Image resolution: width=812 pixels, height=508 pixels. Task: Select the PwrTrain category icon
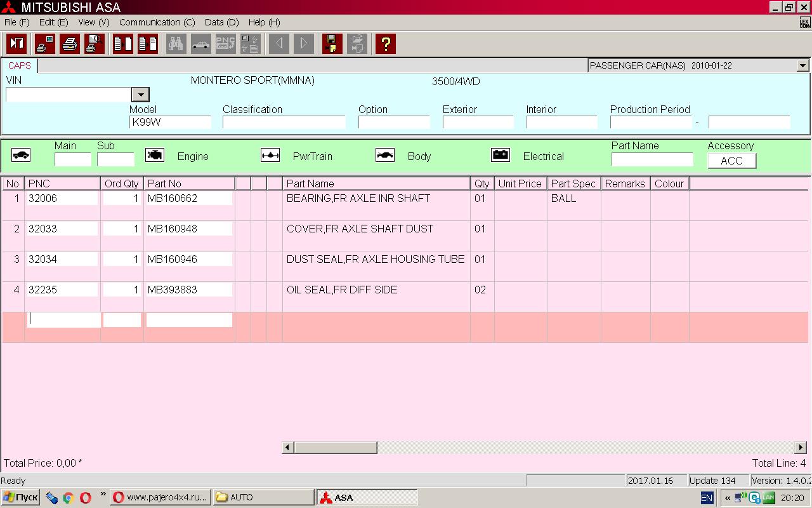[270, 156]
